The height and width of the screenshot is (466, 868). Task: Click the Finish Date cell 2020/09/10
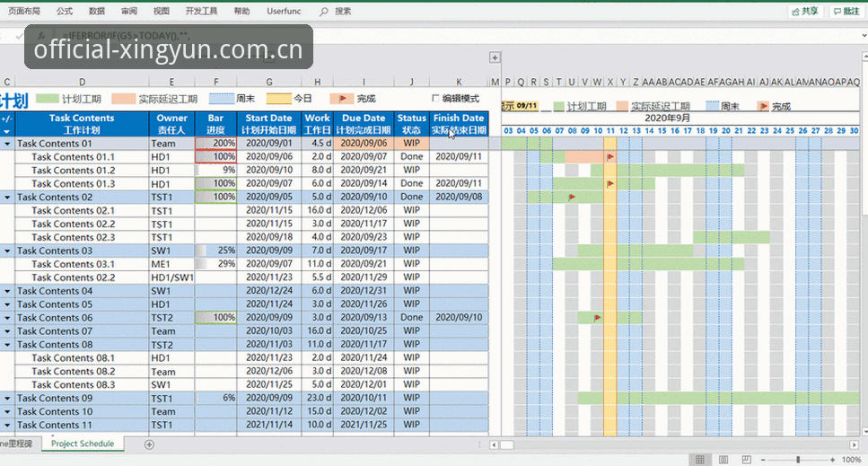click(x=459, y=318)
